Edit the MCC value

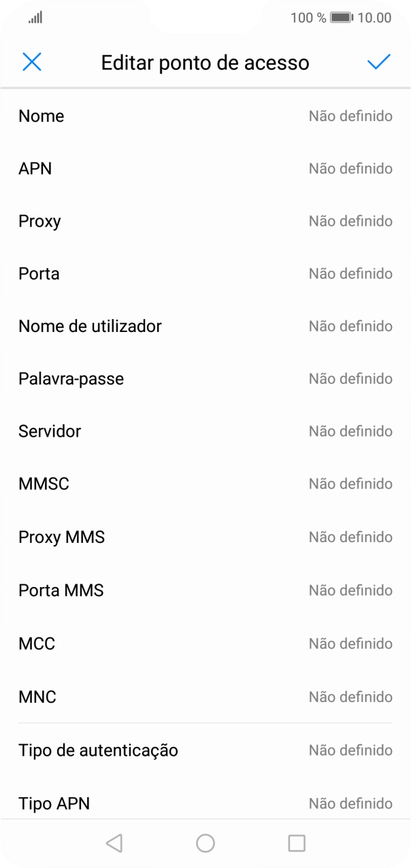coord(205,644)
